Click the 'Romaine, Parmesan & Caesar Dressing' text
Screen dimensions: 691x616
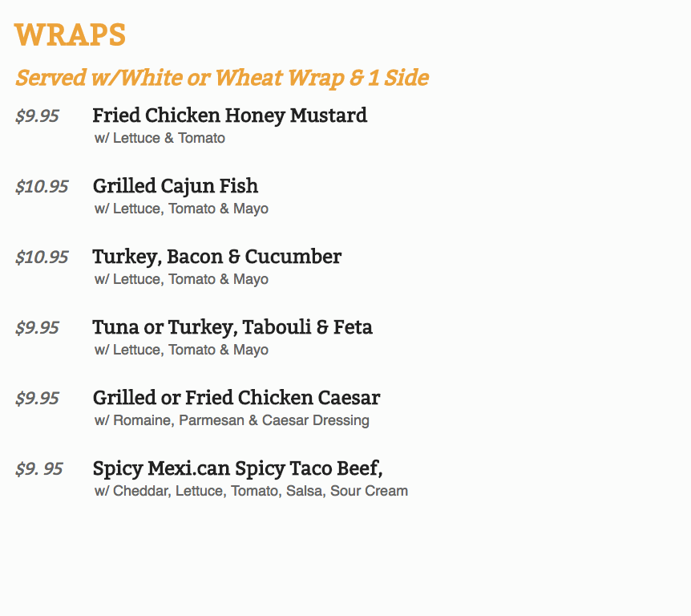(232, 420)
